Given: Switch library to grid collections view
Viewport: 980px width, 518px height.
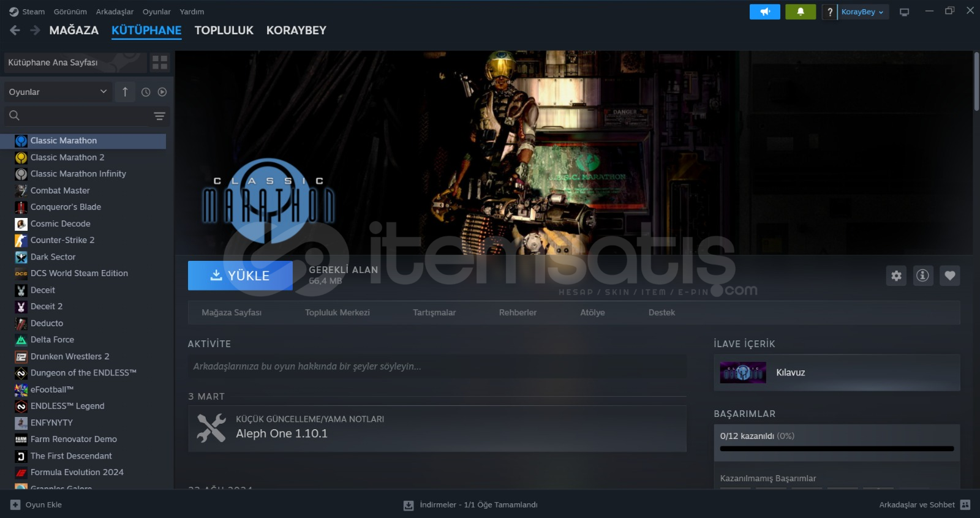Looking at the screenshot, I should coord(160,62).
